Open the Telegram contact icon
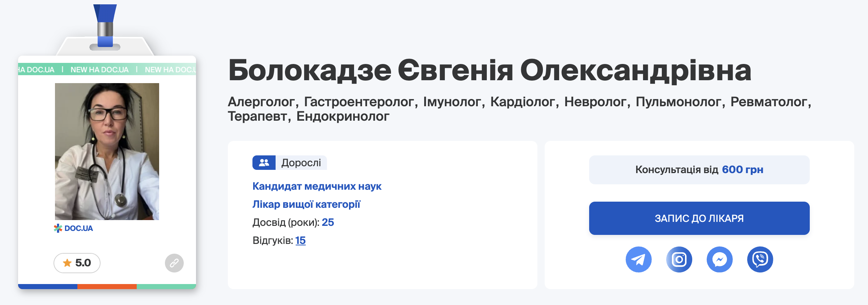The height and width of the screenshot is (305, 868). click(x=638, y=259)
